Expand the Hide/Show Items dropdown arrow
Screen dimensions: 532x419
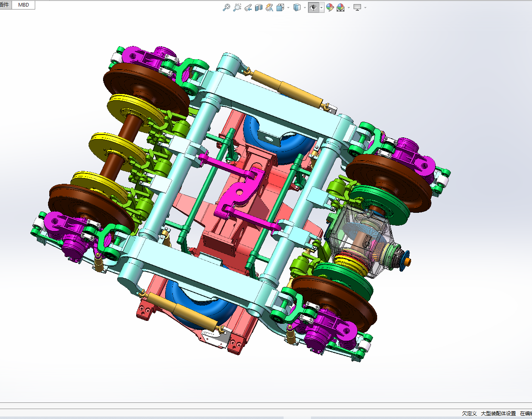tap(321, 7)
